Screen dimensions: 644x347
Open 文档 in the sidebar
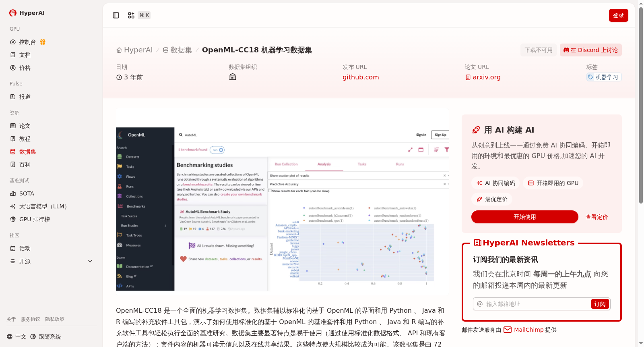(25, 55)
